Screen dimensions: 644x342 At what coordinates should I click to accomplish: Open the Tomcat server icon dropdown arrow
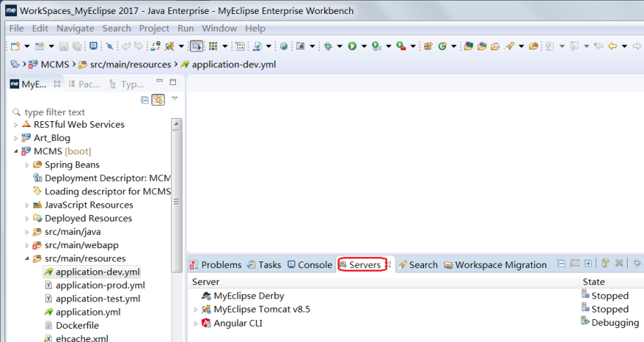click(x=181, y=47)
